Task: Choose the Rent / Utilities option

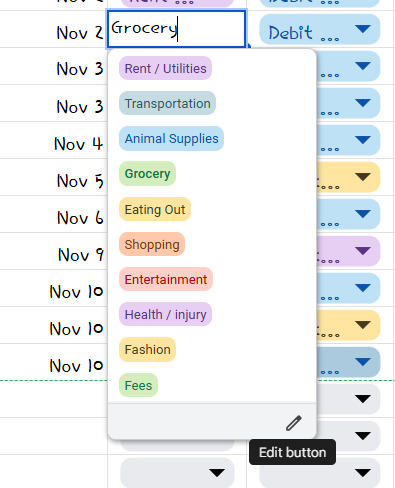Action: point(165,68)
